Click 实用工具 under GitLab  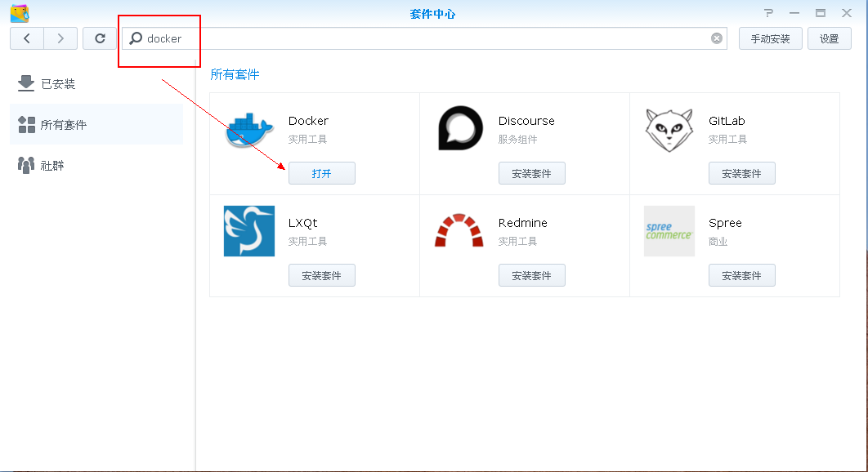pos(727,140)
